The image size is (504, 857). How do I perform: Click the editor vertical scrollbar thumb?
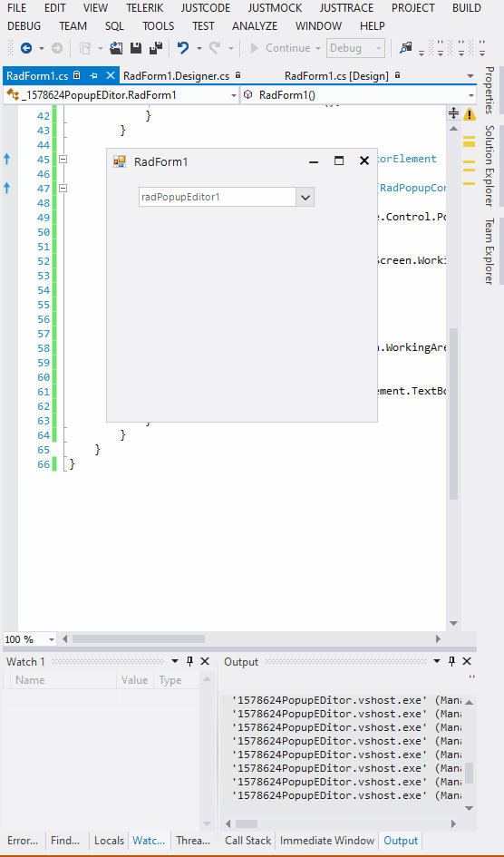[454, 414]
